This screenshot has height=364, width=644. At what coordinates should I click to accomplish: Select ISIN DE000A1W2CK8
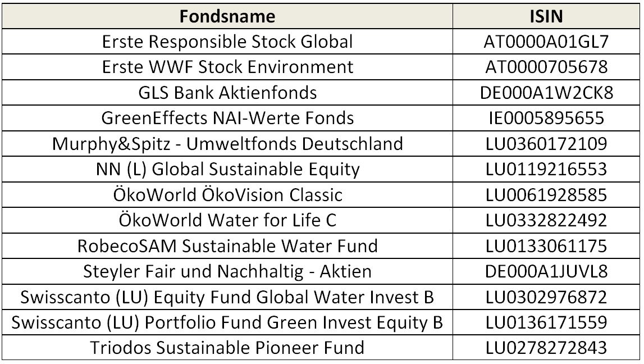546,93
